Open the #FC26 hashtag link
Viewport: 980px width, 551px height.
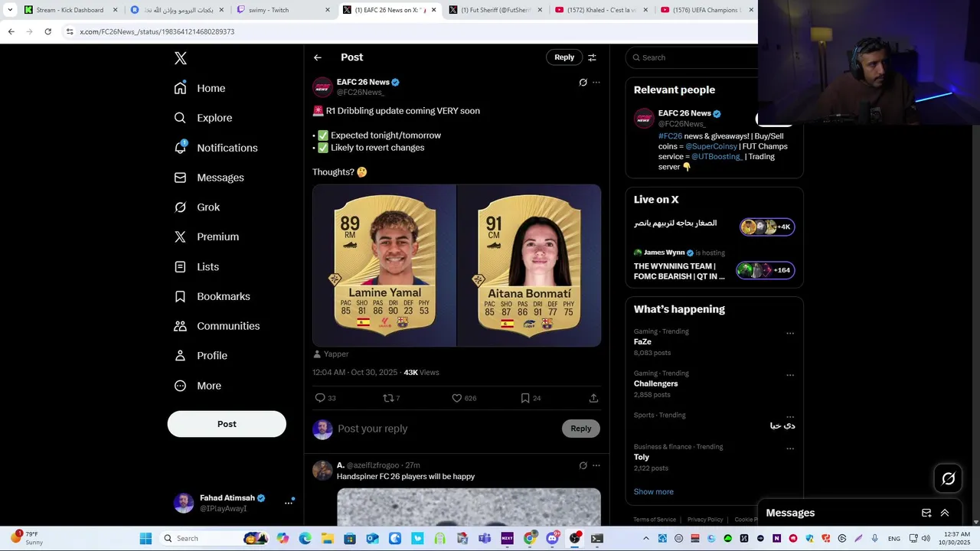click(668, 136)
